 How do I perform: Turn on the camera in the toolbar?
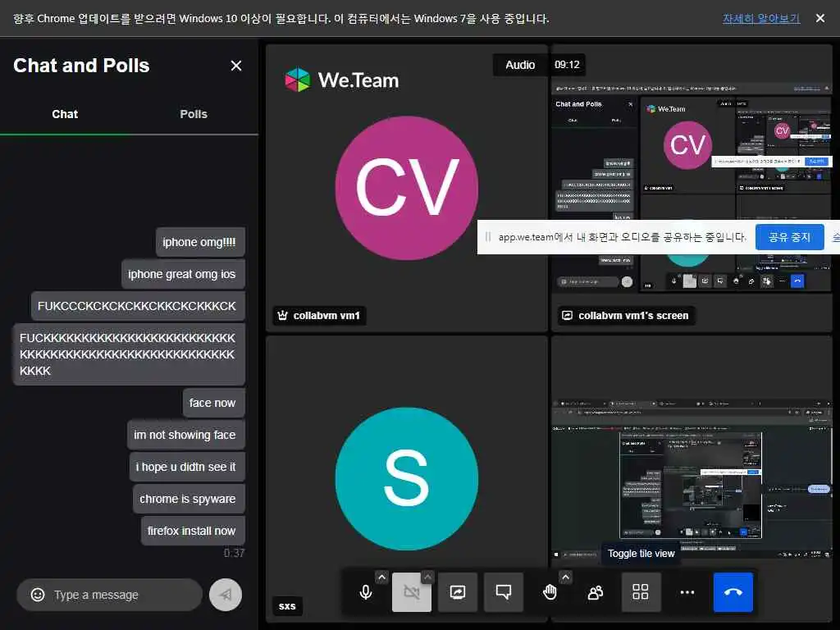tap(412, 592)
